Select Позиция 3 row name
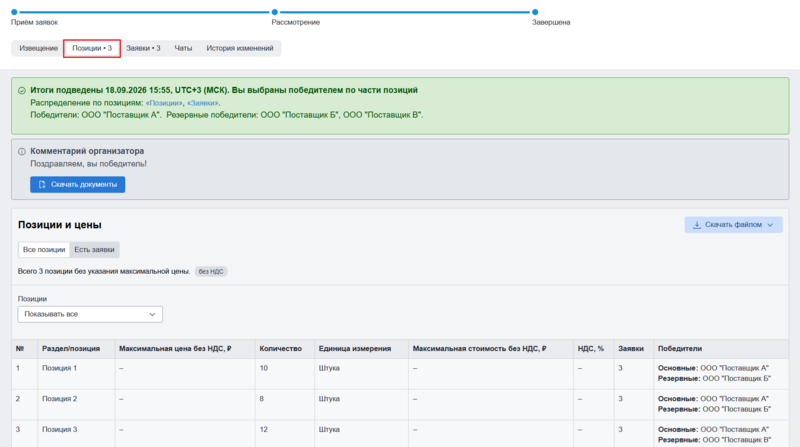The width and height of the screenshot is (800, 447). pyautogui.click(x=60, y=430)
